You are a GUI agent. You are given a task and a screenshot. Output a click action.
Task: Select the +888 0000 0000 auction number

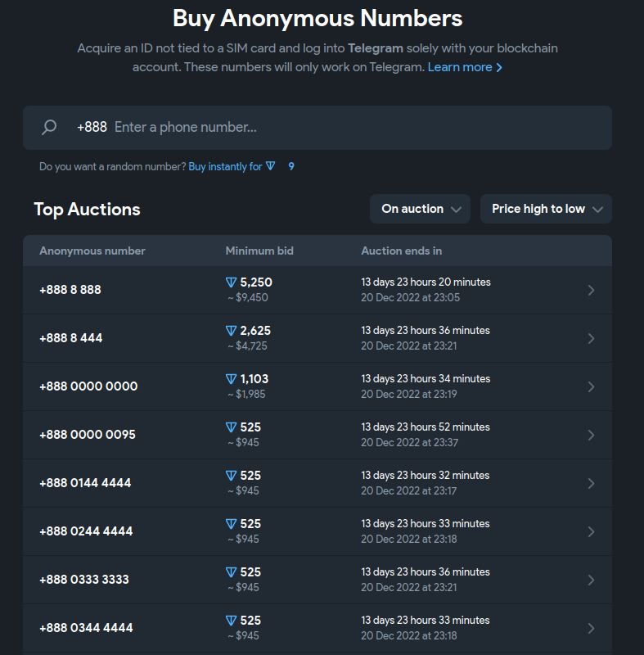click(x=88, y=386)
